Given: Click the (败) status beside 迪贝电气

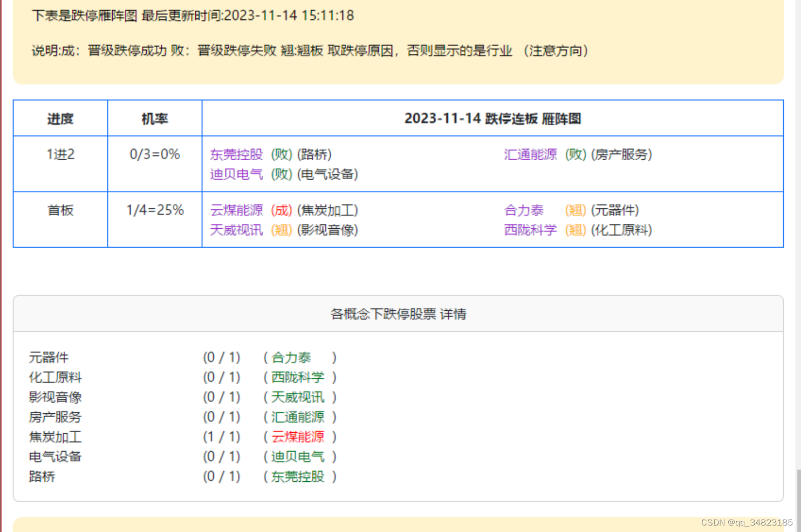Looking at the screenshot, I should click(x=282, y=175).
